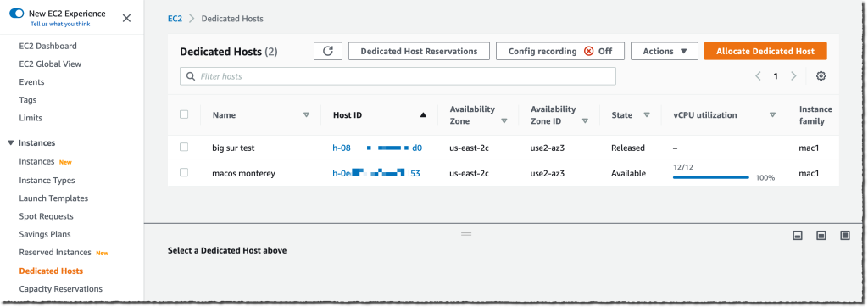Open the Tell us what you think link

[x=60, y=24]
